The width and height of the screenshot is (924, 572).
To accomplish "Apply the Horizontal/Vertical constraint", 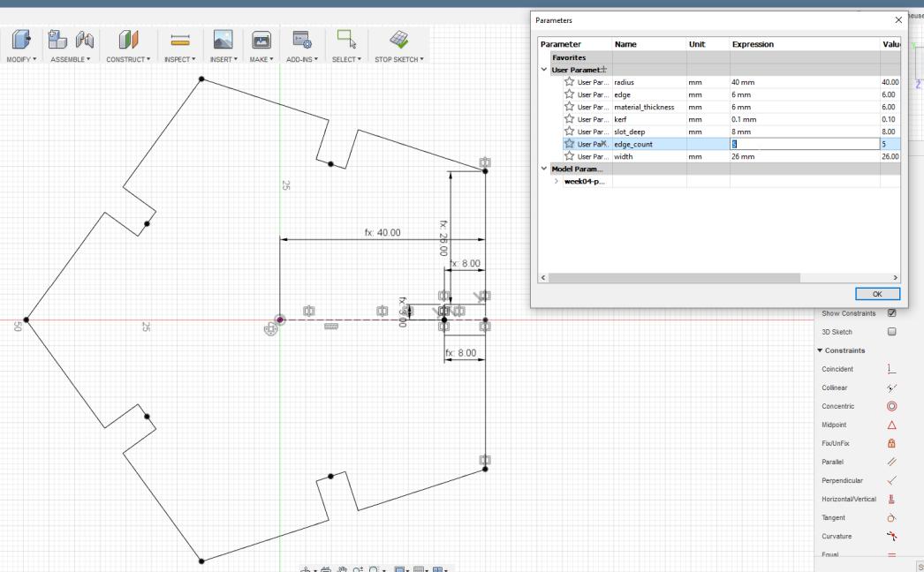I will pos(891,499).
